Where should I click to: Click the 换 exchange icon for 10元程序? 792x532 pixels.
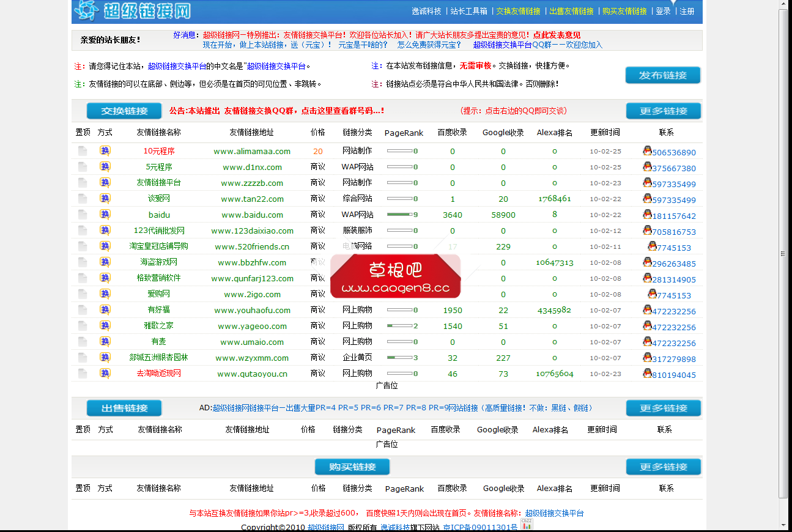[105, 151]
